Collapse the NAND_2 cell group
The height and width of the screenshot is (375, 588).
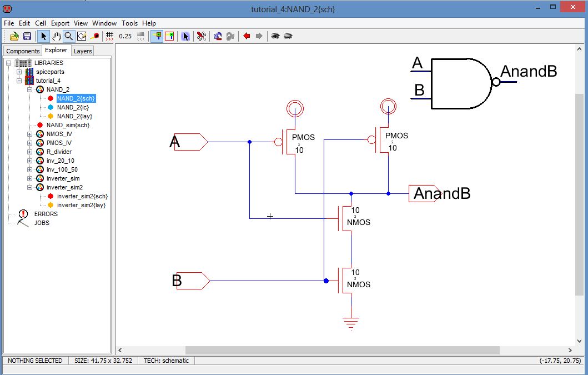[x=30, y=89]
